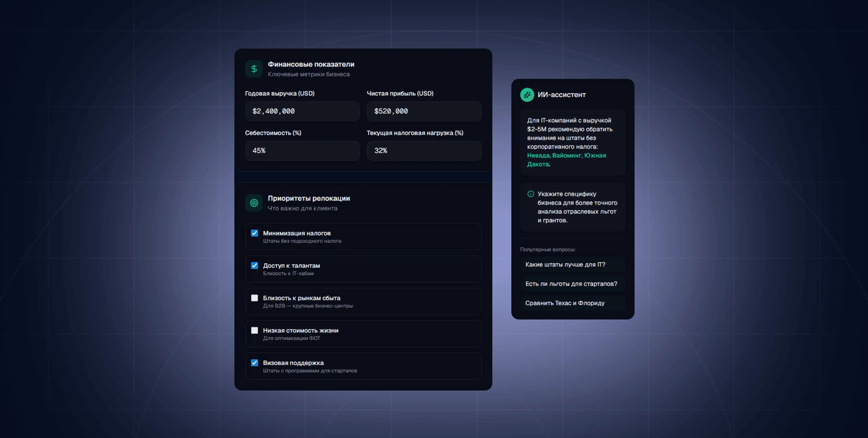Click the Себестоимость (%) label
The height and width of the screenshot is (438, 868).
click(273, 133)
